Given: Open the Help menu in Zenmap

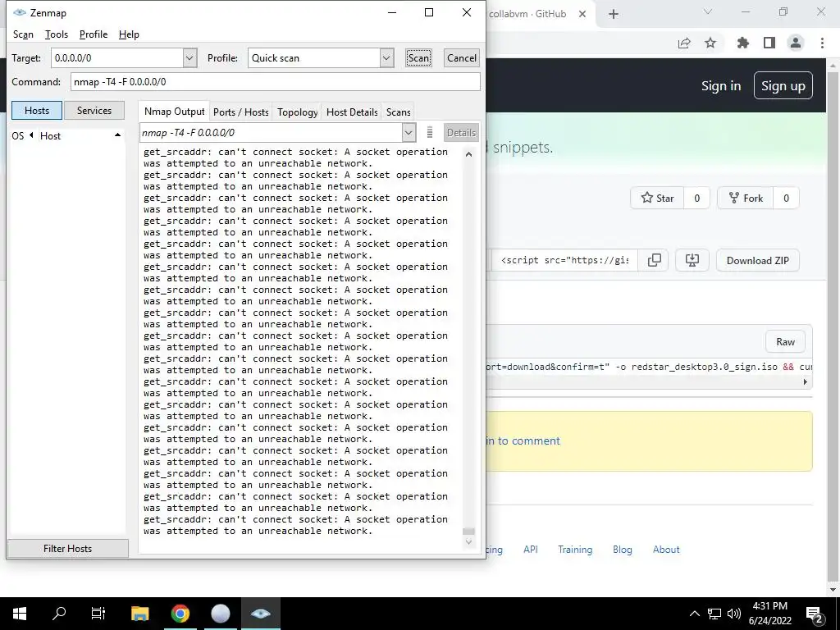Looking at the screenshot, I should pos(129,34).
